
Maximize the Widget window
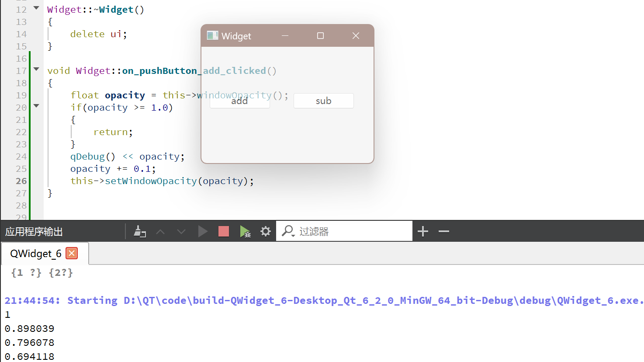[x=320, y=36]
